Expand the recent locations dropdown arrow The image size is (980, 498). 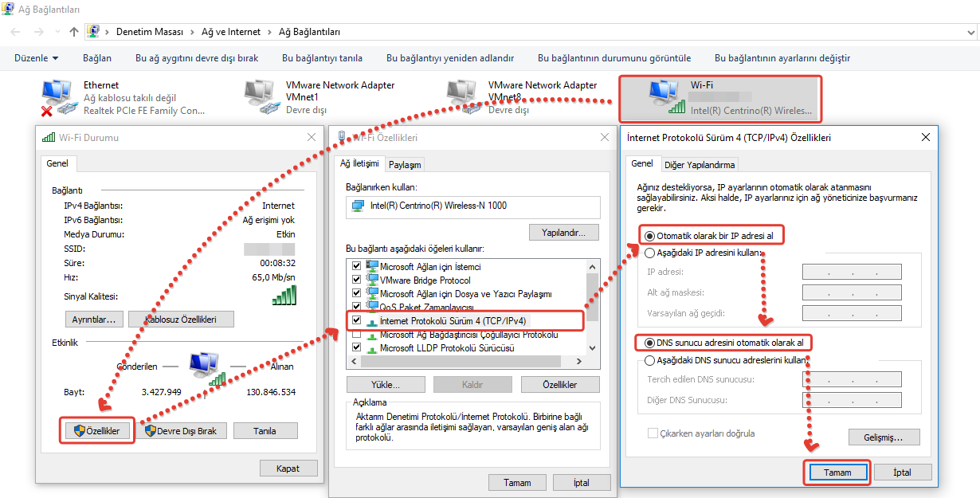[57, 32]
